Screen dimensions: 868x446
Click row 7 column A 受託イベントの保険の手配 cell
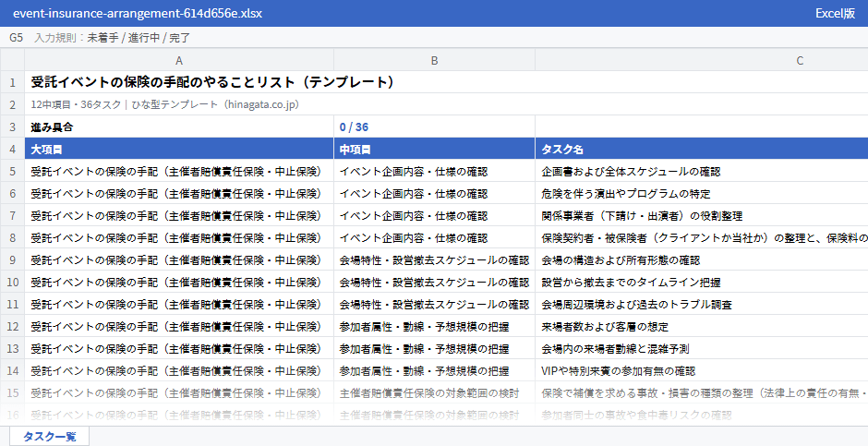179,216
